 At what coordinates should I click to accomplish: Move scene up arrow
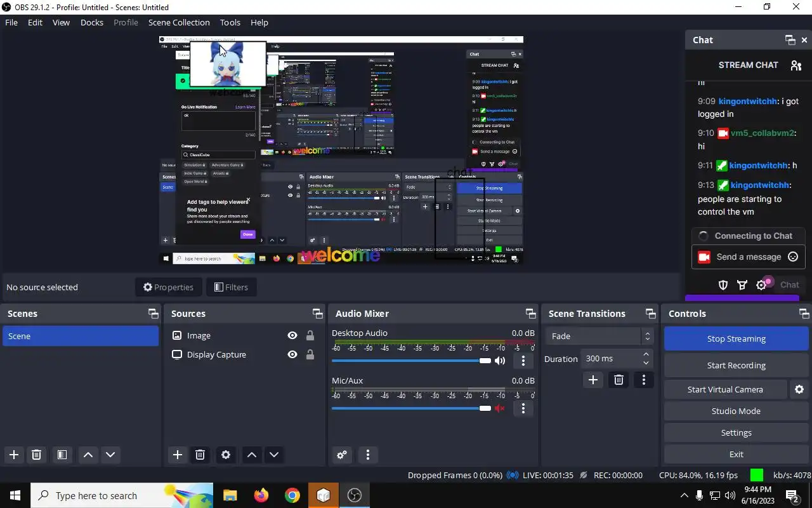click(88, 455)
